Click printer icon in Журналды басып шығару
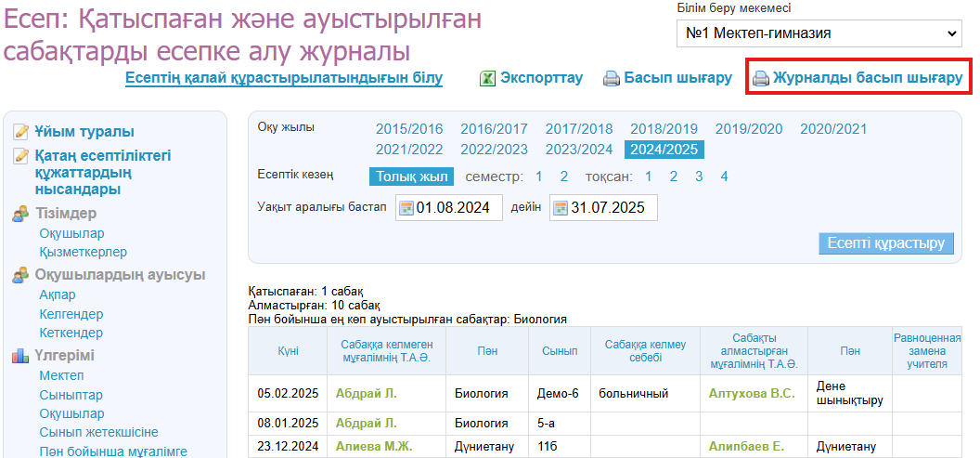980x458 pixels. (761, 78)
